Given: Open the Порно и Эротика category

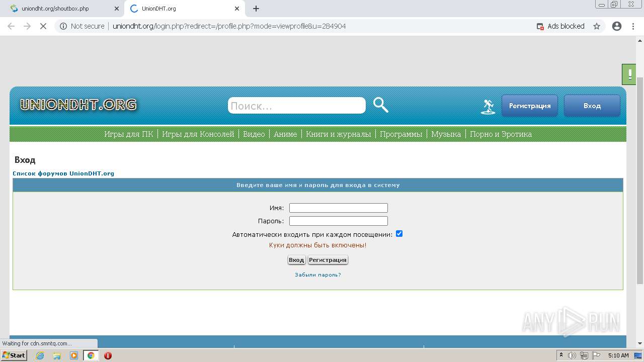Looking at the screenshot, I should click(x=501, y=134).
